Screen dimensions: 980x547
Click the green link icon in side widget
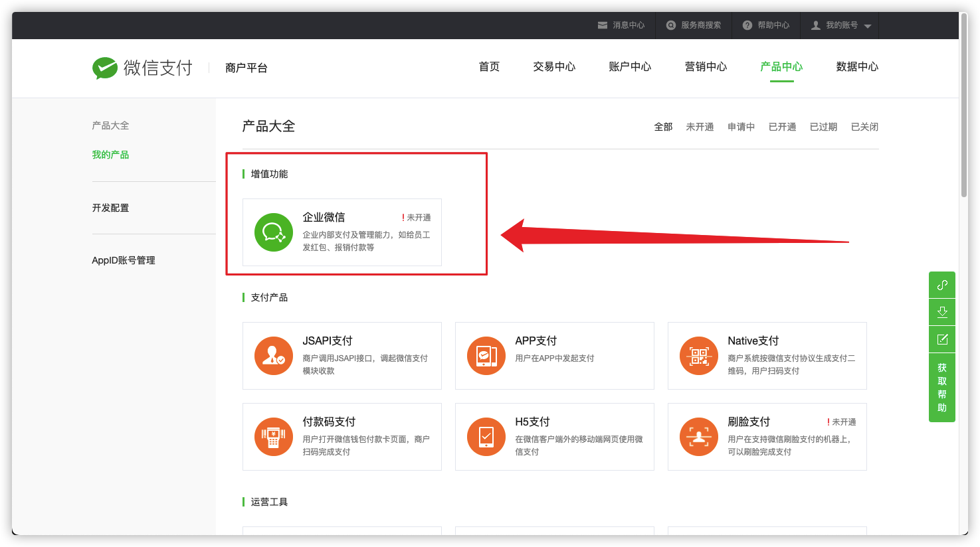point(942,285)
